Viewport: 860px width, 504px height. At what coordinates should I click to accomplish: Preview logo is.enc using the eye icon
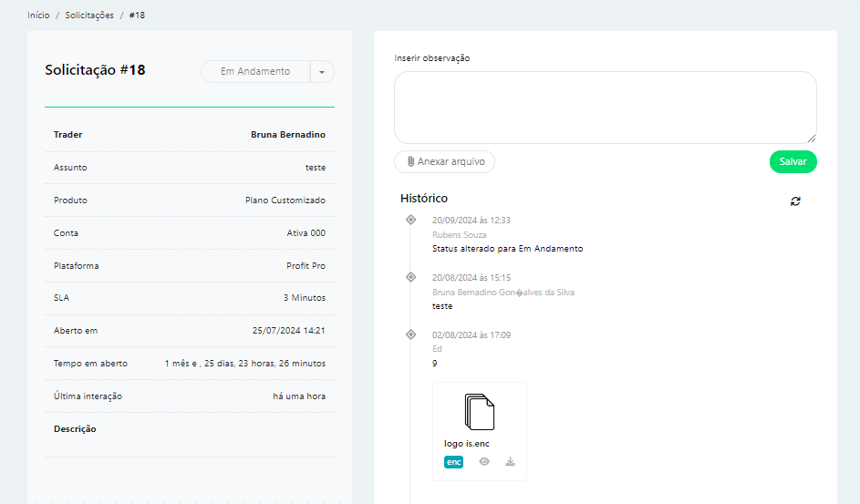484,462
